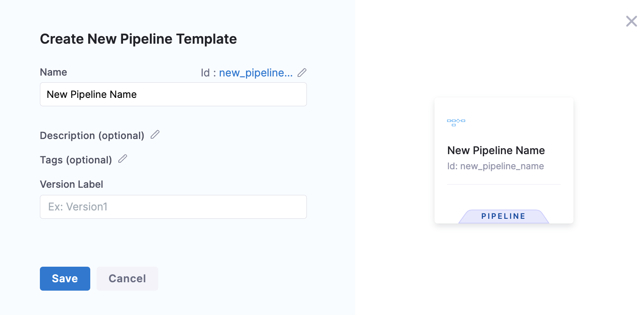644x315 pixels.
Task: Click into the Version Label input box
Action: (x=173, y=207)
